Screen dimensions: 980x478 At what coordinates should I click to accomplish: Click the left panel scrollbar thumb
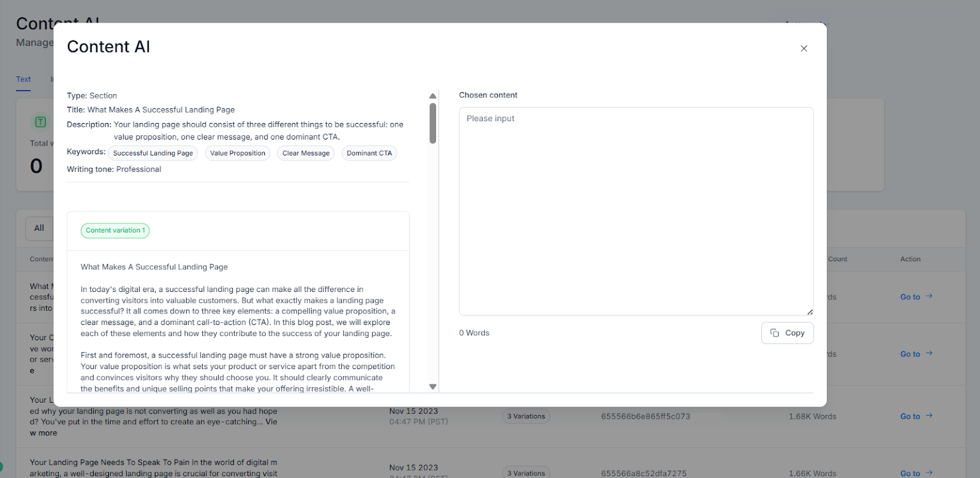tap(432, 123)
